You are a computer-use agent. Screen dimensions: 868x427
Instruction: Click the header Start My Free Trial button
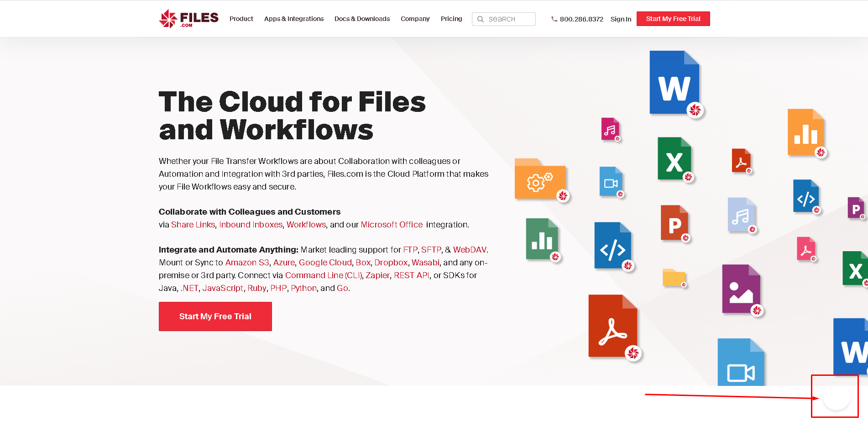point(673,19)
